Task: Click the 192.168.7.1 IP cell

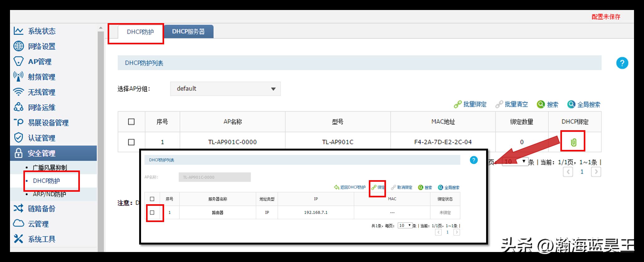Action: 316,212
